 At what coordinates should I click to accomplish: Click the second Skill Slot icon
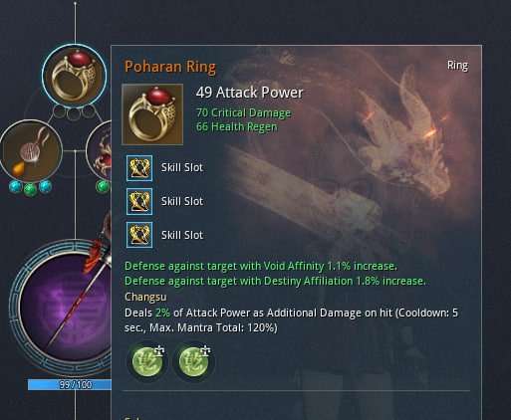click(x=139, y=202)
